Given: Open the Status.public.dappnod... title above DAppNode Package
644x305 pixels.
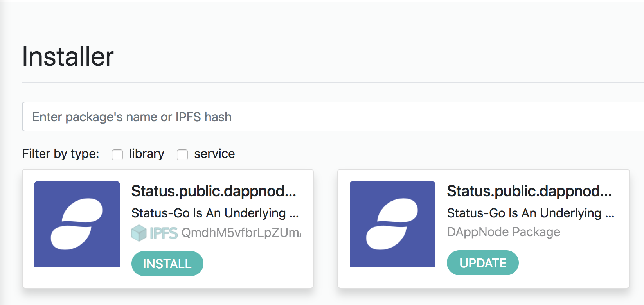Looking at the screenshot, I should click(x=529, y=191).
